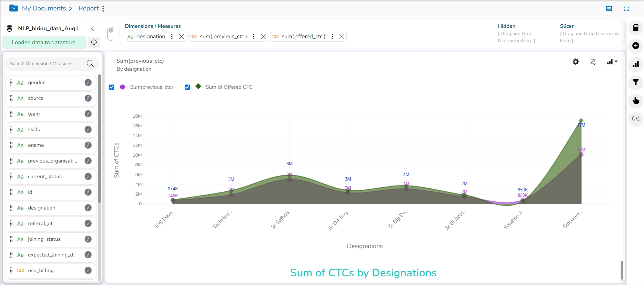The image size is (644, 285).
Task: Click the chart settings gear icon
Action: 576,62
